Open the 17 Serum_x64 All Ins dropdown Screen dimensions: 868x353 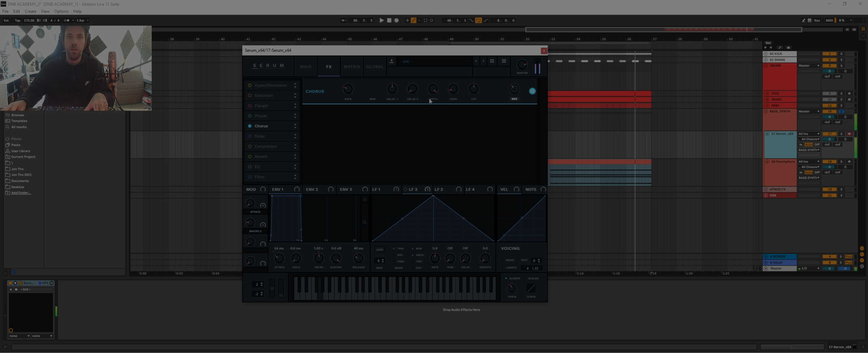809,134
